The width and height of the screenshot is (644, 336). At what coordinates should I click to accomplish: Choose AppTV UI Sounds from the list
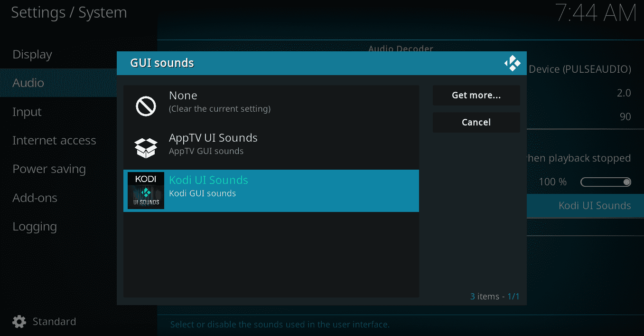[x=271, y=143]
